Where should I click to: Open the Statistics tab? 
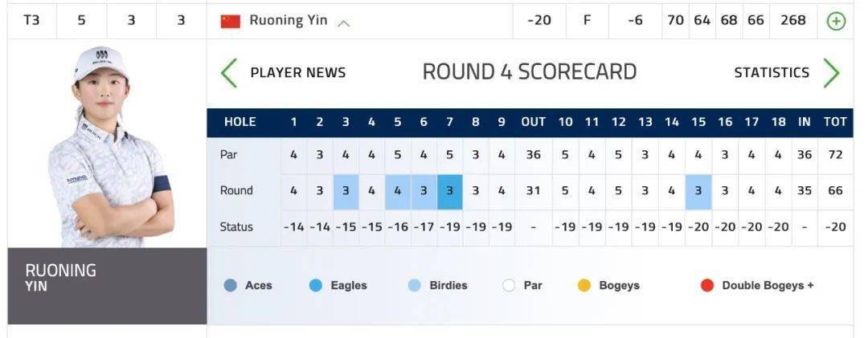(x=772, y=72)
